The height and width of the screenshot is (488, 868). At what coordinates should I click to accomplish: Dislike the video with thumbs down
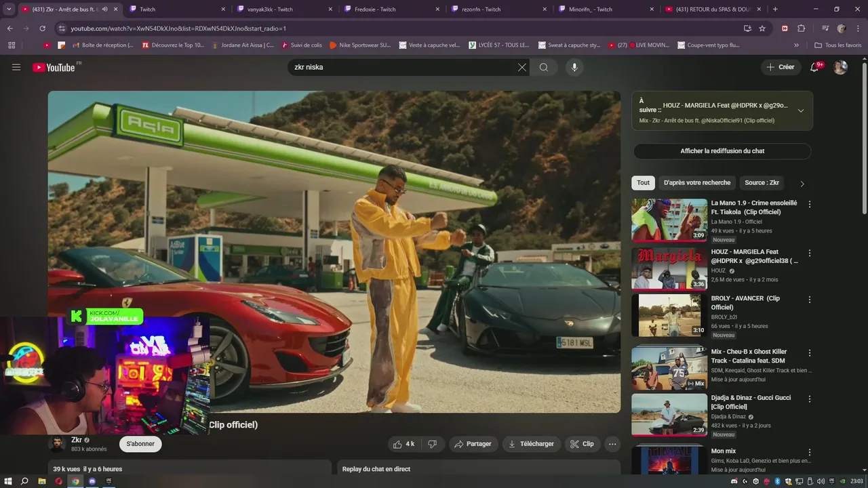tap(432, 444)
